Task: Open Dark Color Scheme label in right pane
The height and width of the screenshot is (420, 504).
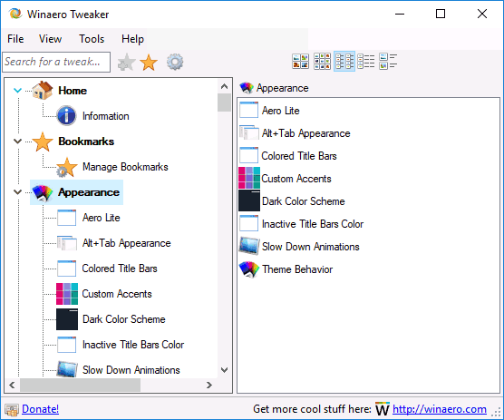Action: coord(303,201)
